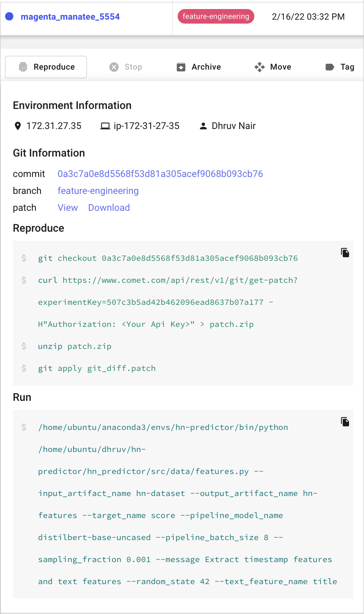The width and height of the screenshot is (364, 614).
Task: Click the laptop icon next to hostname
Action: point(105,126)
